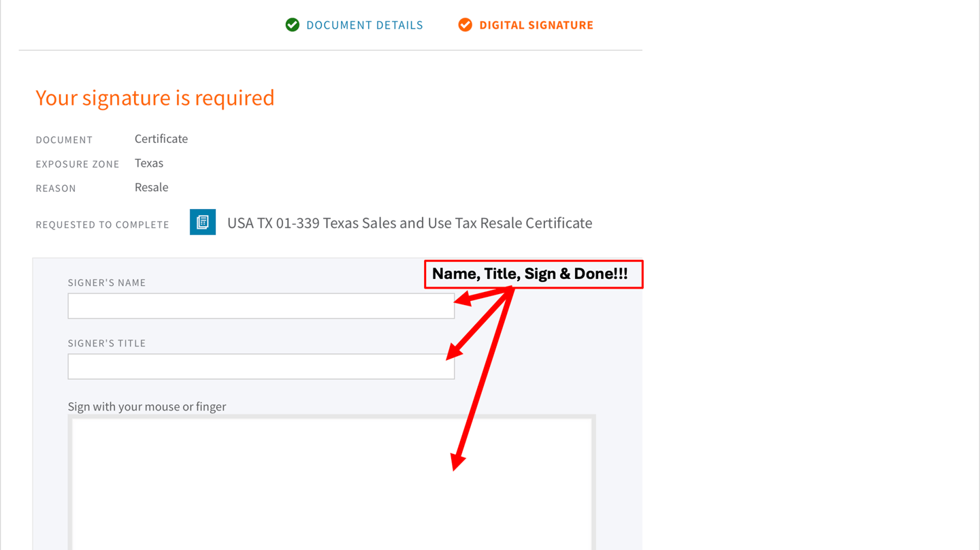This screenshot has height=550, width=980.
Task: Click the 'Name, Title, Sign & Done!!!' callout
Action: coord(534,274)
